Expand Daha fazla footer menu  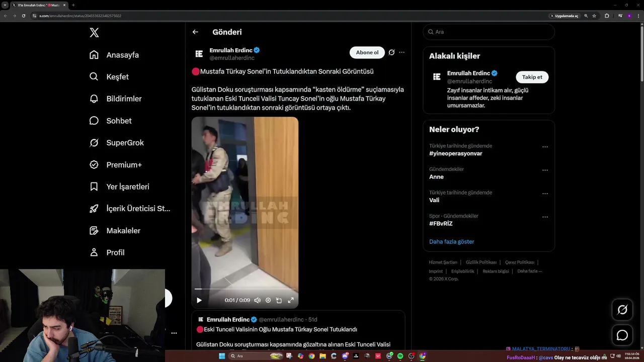(x=530, y=271)
